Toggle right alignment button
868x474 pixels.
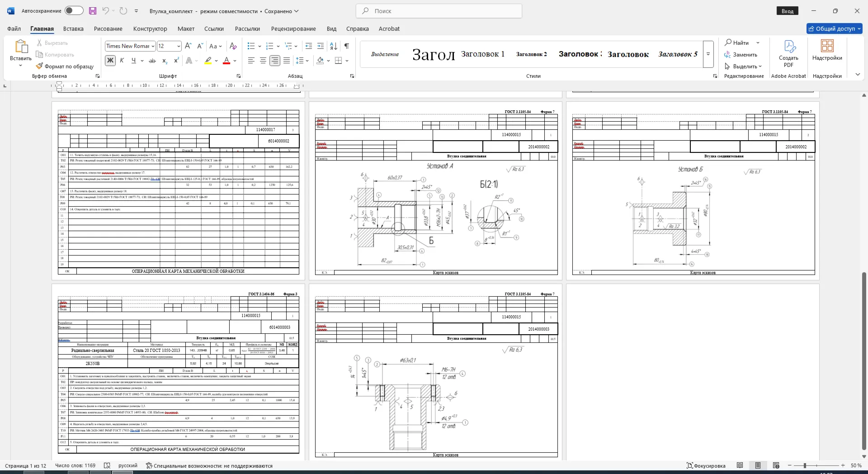(274, 61)
